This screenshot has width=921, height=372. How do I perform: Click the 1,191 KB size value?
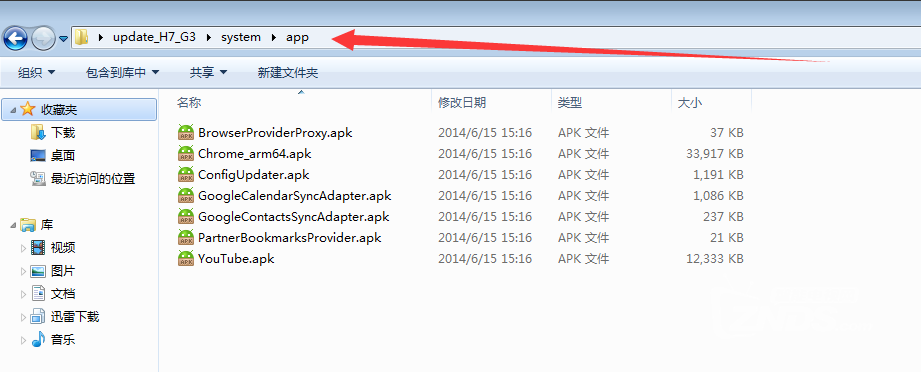[x=718, y=175]
